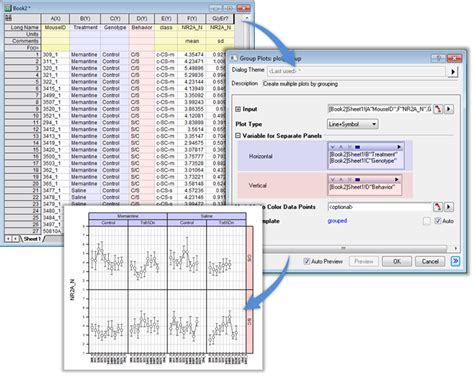
Task: Click the Preview button
Action: click(364, 261)
